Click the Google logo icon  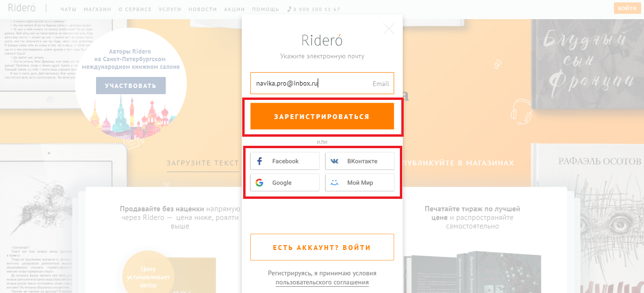pos(259,183)
